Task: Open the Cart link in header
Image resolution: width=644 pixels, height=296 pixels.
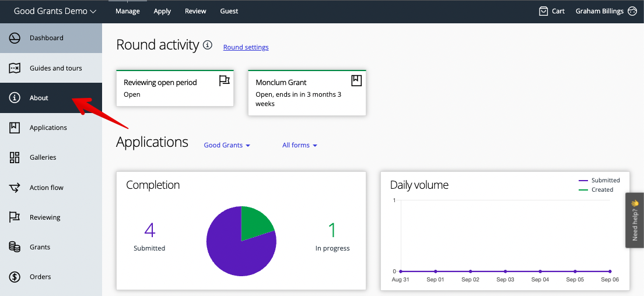Action: point(552,11)
